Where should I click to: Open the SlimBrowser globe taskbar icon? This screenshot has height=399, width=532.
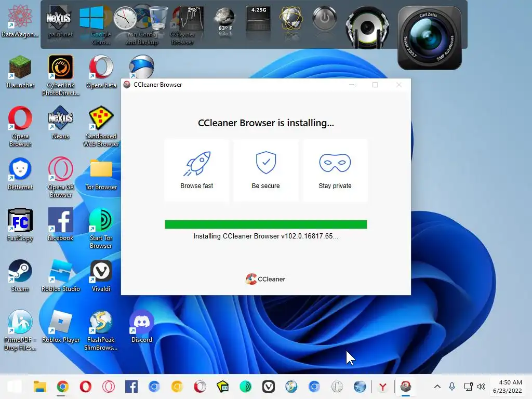click(291, 387)
